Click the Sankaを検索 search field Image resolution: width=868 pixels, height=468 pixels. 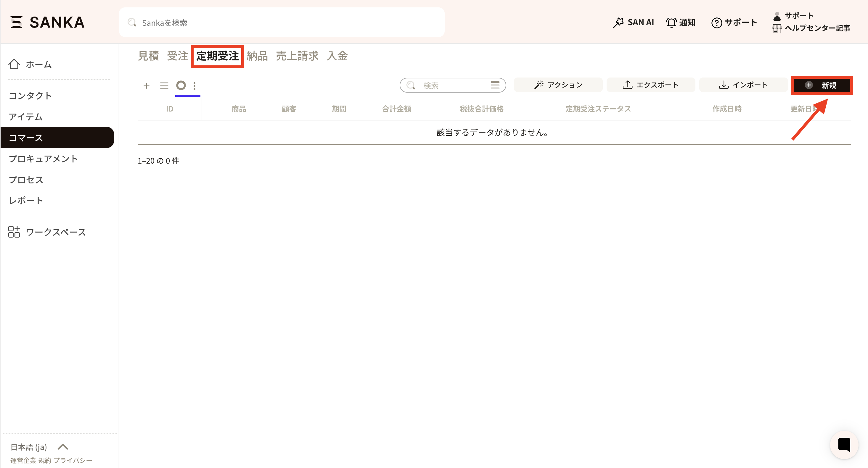281,22
